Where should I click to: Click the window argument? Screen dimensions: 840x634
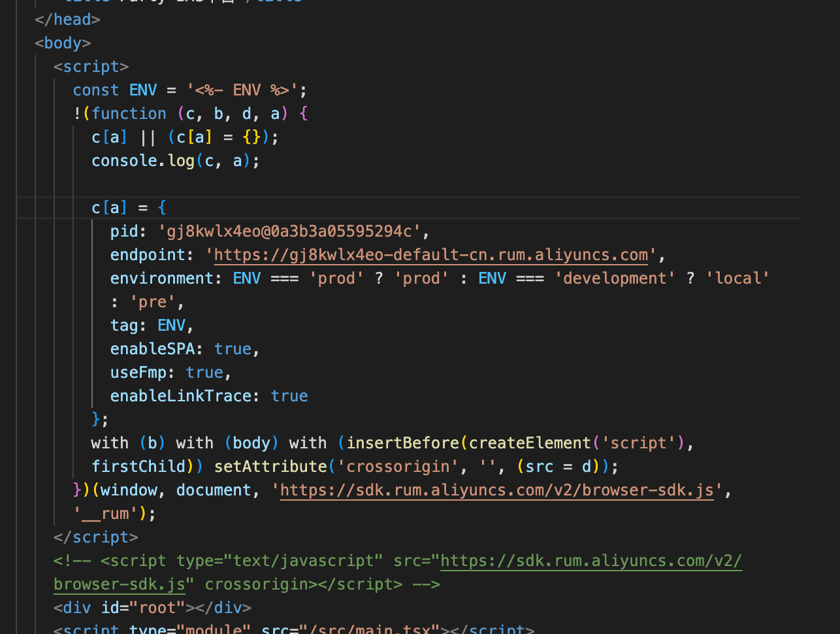(x=129, y=490)
